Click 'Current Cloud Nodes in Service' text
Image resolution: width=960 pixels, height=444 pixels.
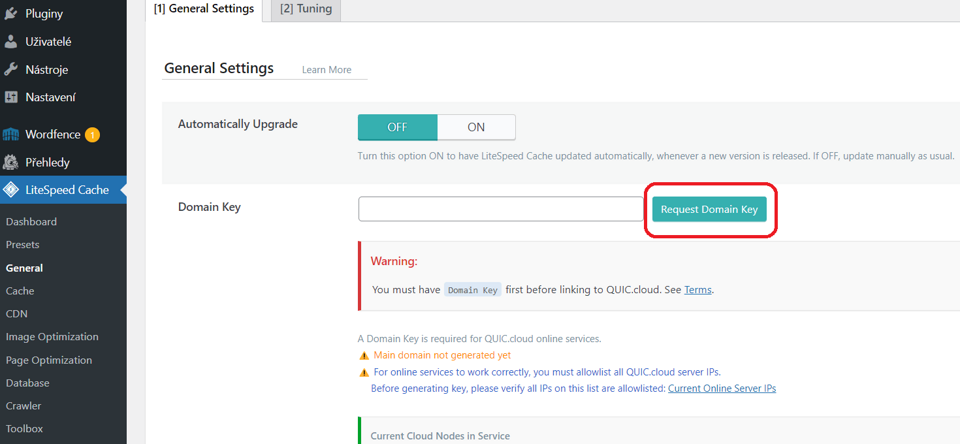pos(440,436)
